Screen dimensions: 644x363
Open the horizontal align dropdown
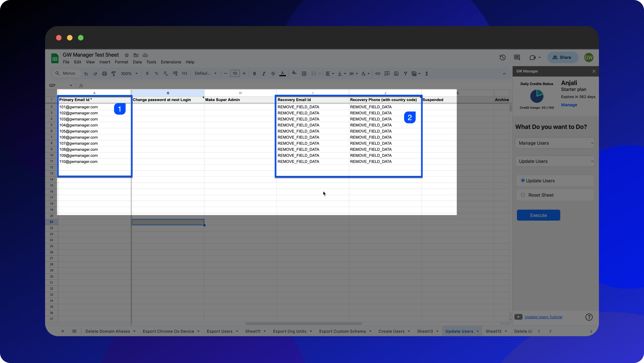pos(330,74)
